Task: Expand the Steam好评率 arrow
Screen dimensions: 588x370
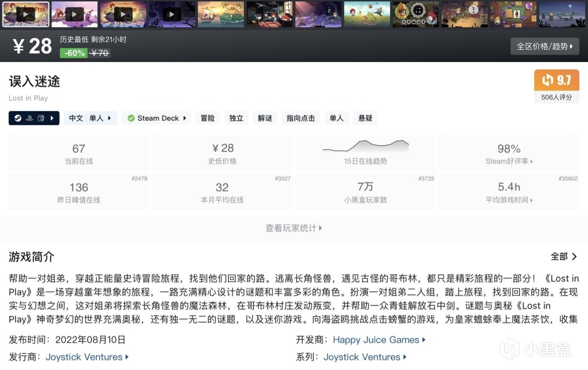Action: (x=531, y=162)
